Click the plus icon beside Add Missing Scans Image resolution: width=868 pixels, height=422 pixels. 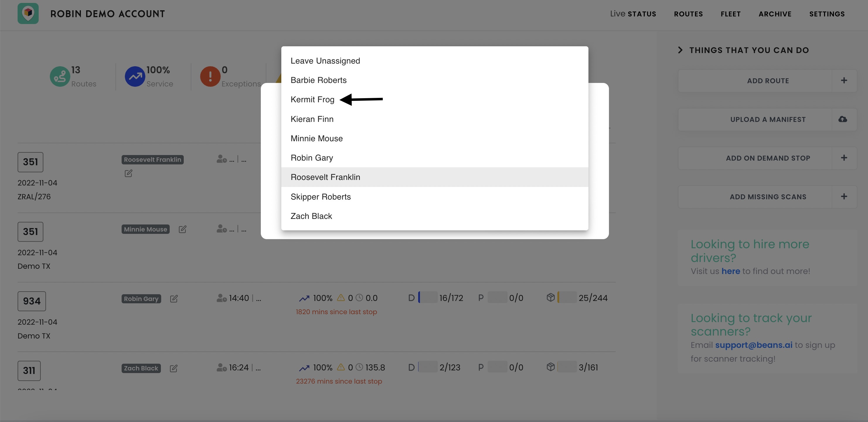pos(844,197)
